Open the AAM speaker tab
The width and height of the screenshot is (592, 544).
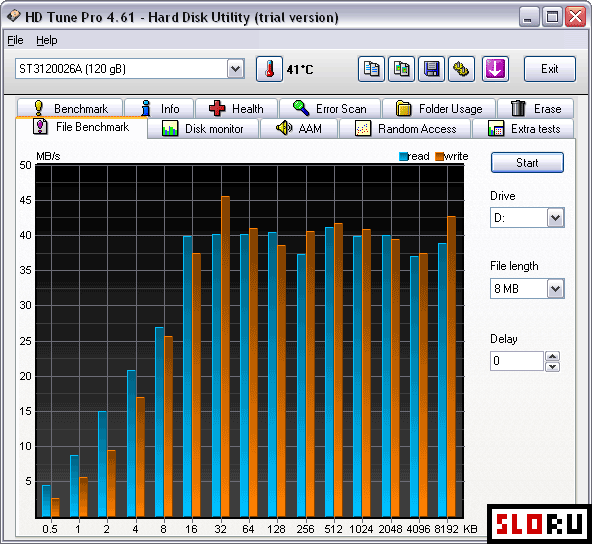click(299, 129)
